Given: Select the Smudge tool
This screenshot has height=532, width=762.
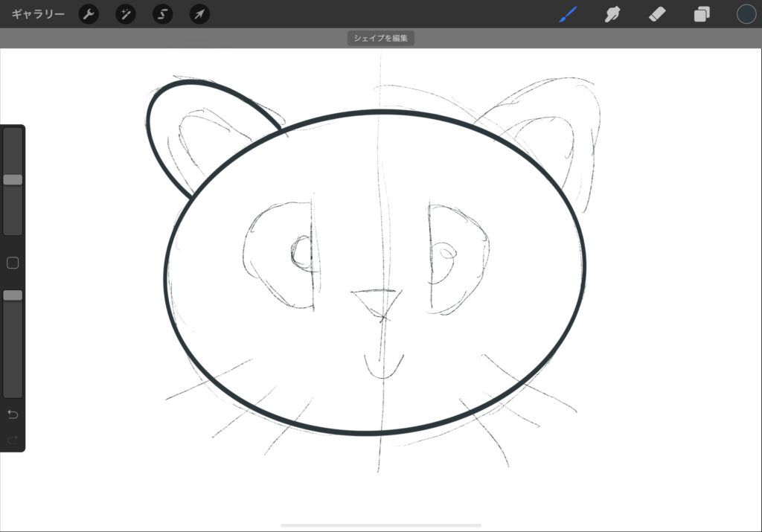Looking at the screenshot, I should click(612, 14).
